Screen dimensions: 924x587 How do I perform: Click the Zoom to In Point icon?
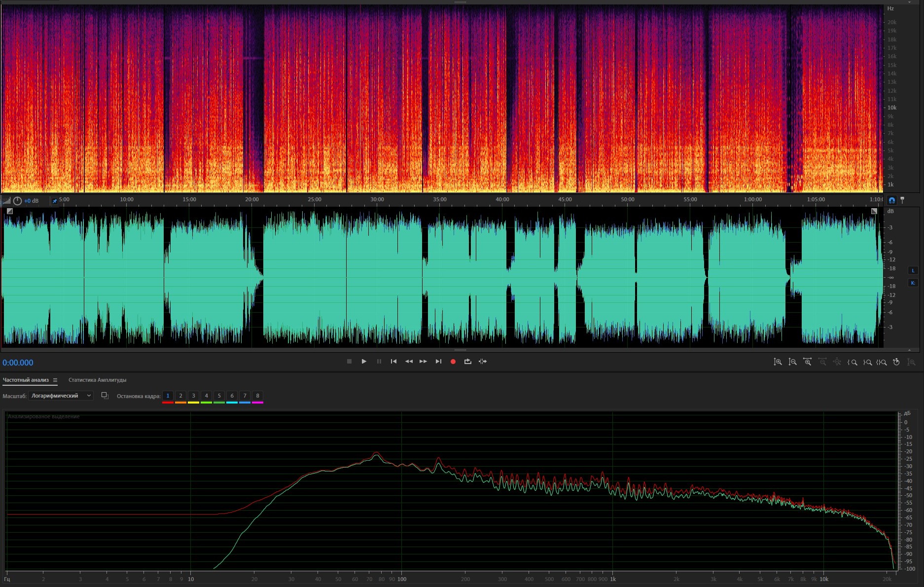click(852, 362)
